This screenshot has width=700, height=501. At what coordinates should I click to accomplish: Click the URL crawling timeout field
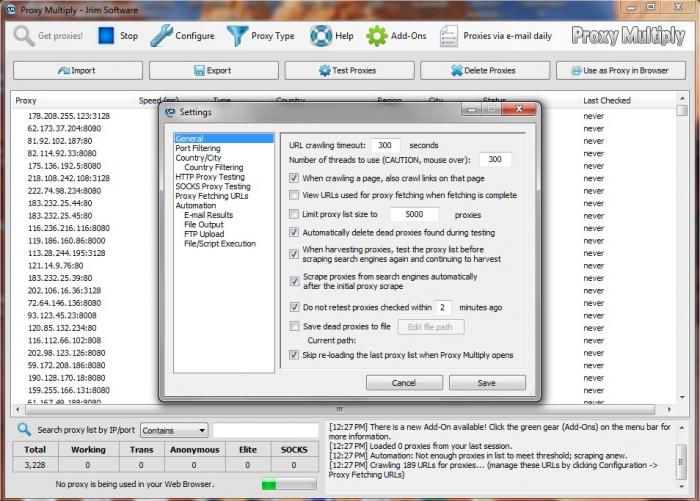(x=385, y=145)
